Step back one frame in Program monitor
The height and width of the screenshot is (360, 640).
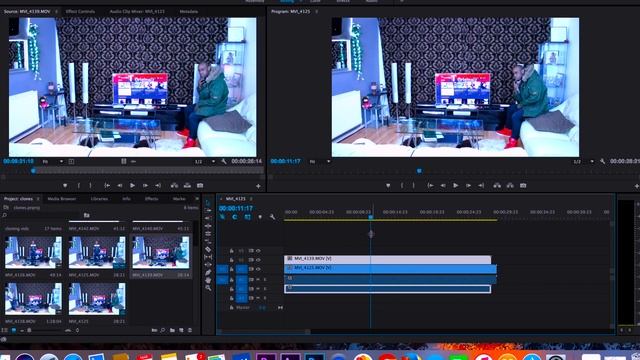coord(443,185)
